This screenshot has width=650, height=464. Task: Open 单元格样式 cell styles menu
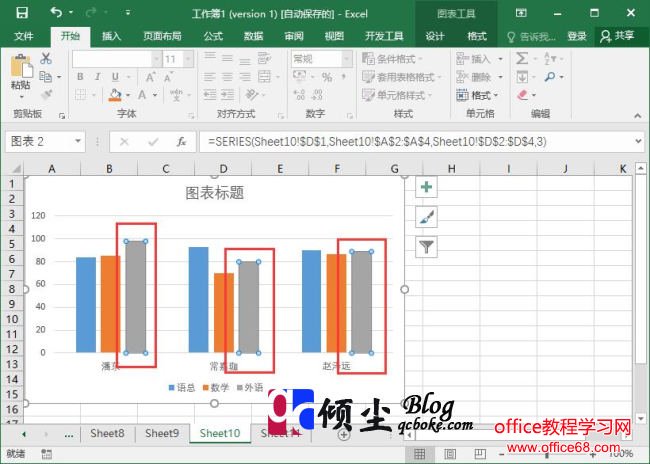397,95
